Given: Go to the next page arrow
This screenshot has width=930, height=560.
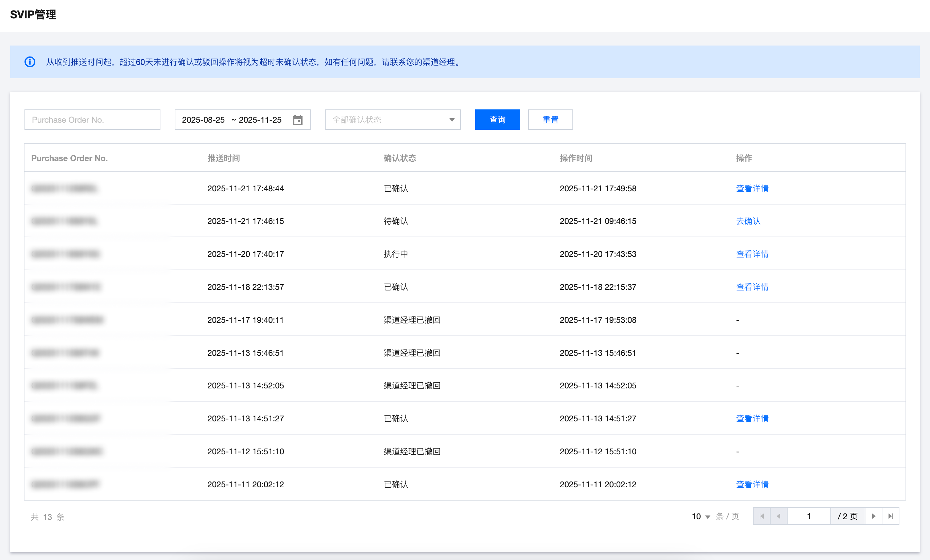Looking at the screenshot, I should (x=873, y=516).
